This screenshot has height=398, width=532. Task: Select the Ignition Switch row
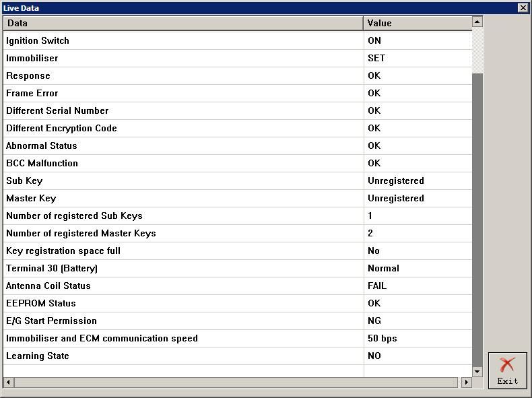(238, 40)
